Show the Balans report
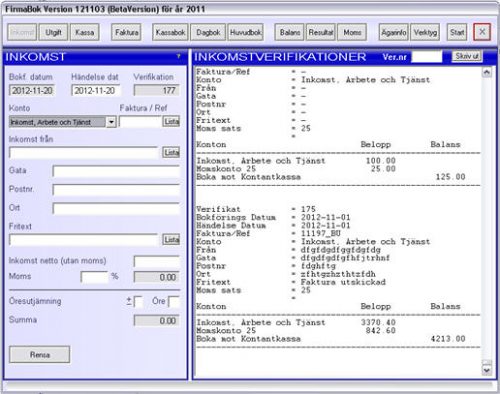 tap(289, 32)
